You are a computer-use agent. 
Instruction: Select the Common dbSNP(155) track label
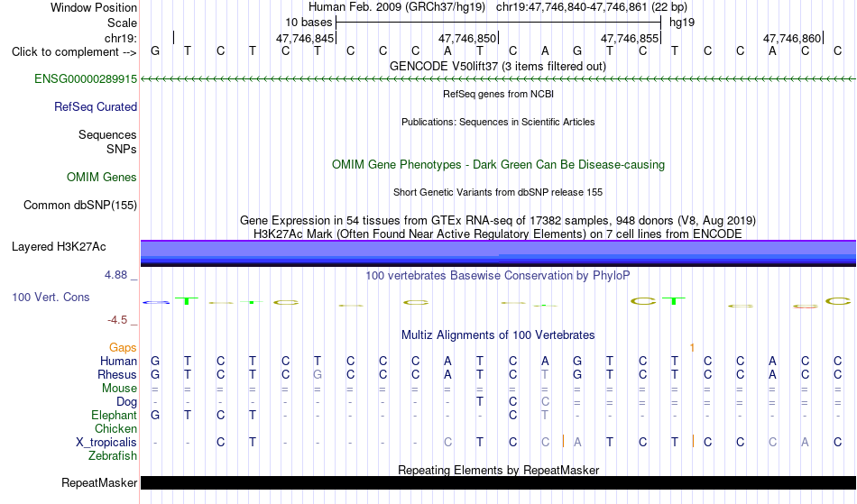point(80,206)
